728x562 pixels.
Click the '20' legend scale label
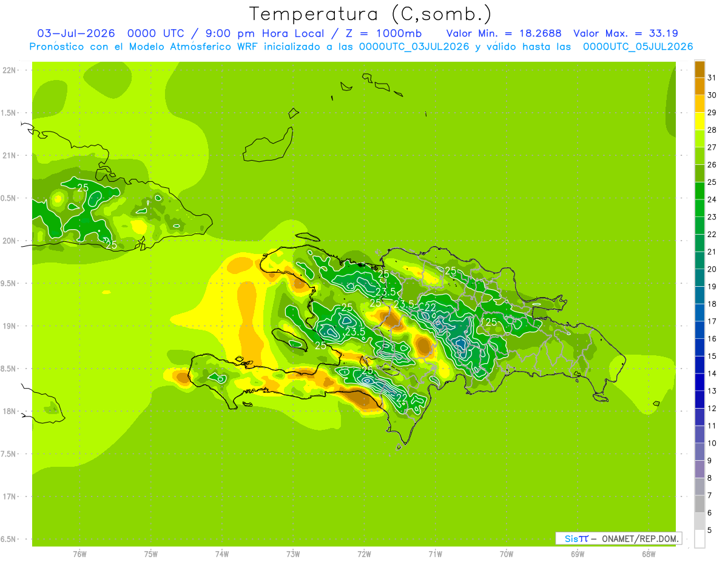click(x=712, y=269)
